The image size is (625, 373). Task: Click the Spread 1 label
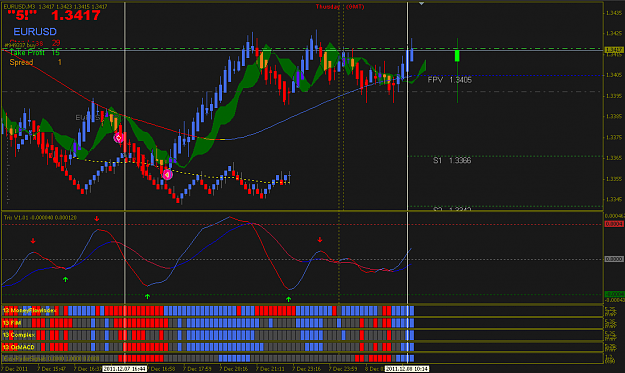(35, 62)
